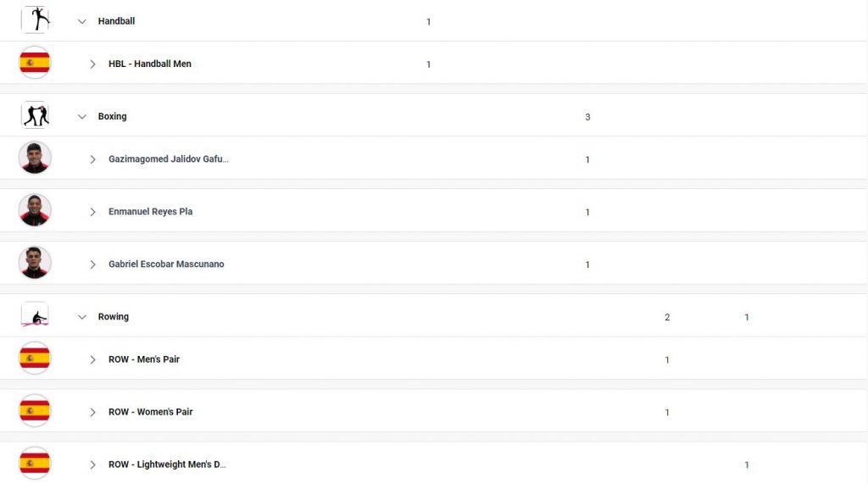Open Gazimagomed Jalidov's athlete photo
Screen dimensions: 868x484
click(x=35, y=158)
